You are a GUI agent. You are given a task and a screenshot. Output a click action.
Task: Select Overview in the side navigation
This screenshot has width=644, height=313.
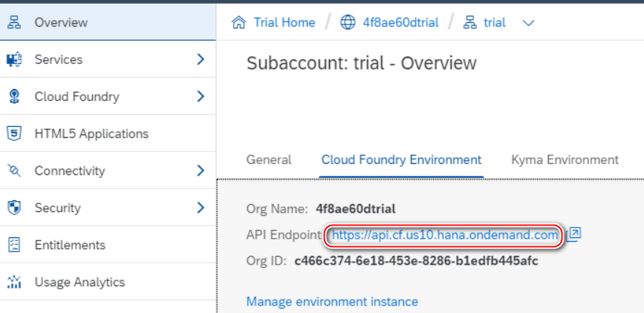[108, 22]
